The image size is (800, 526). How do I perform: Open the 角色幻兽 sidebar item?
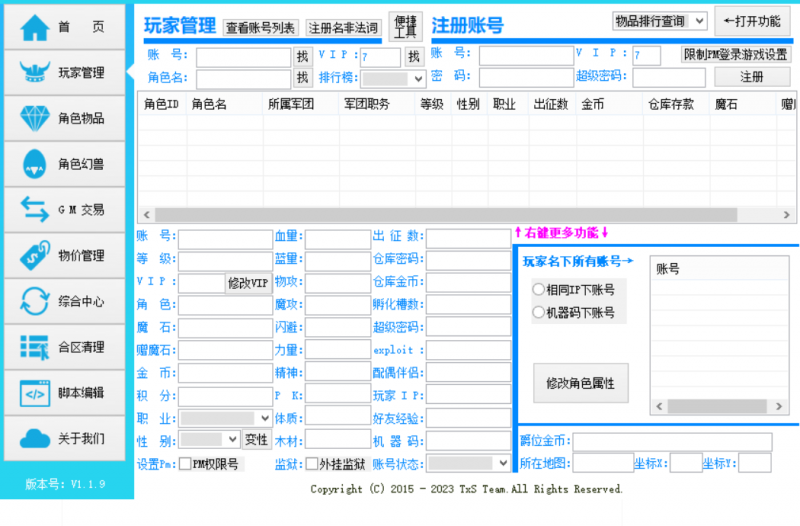[64, 164]
